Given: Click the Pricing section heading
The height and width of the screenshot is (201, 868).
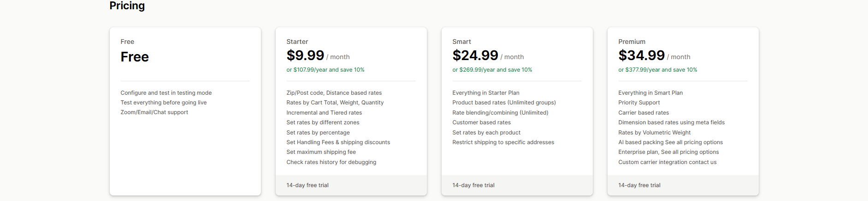Looking at the screenshot, I should coord(127,6).
